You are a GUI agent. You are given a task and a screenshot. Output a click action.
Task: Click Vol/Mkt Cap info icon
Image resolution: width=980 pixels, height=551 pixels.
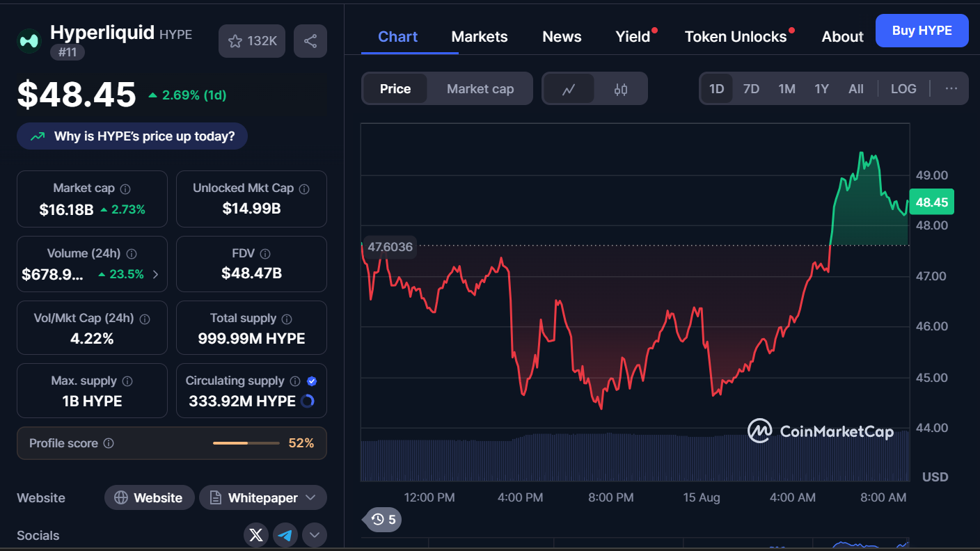(145, 319)
